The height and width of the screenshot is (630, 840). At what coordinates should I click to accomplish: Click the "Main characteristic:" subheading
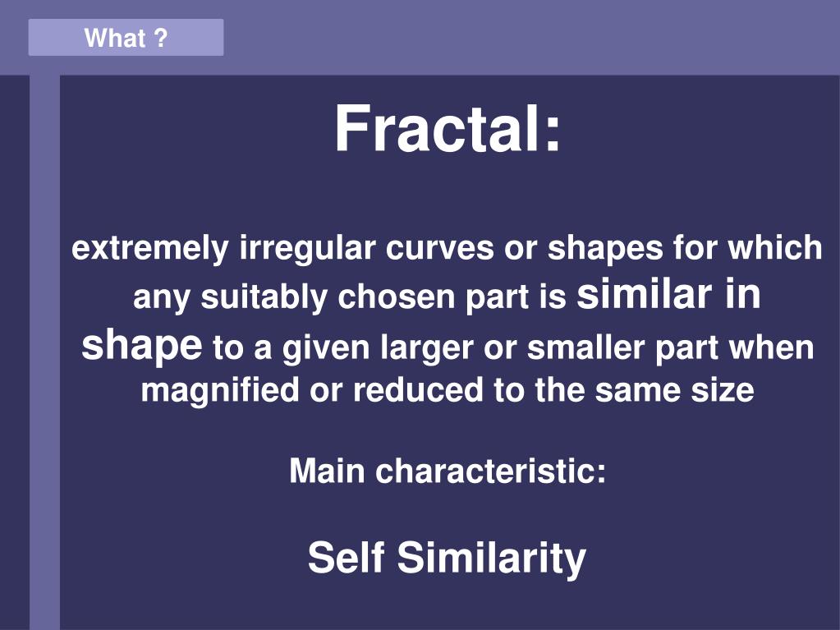pyautogui.click(x=448, y=471)
